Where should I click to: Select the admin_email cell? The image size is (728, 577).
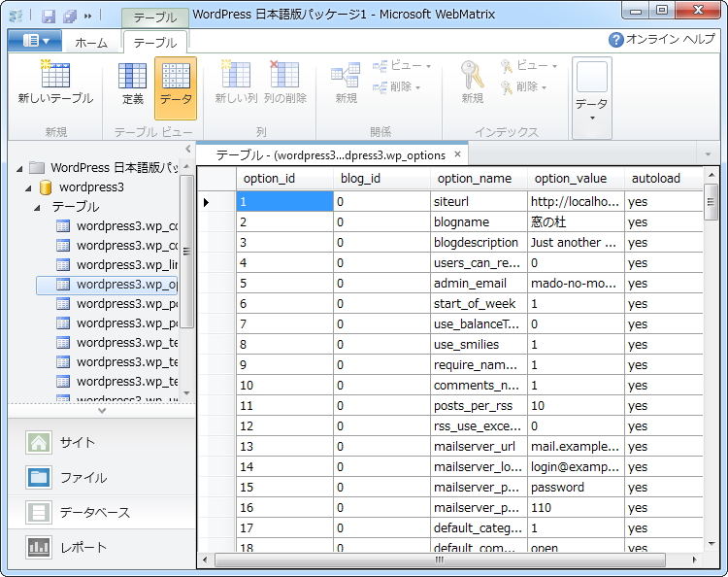pos(479,284)
